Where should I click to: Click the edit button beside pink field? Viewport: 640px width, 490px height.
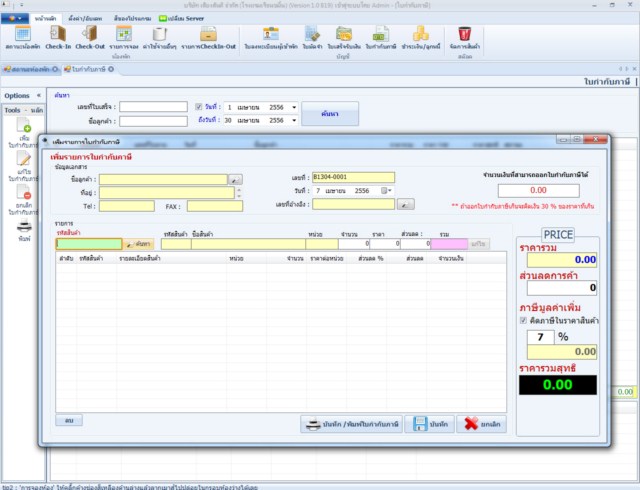[478, 244]
